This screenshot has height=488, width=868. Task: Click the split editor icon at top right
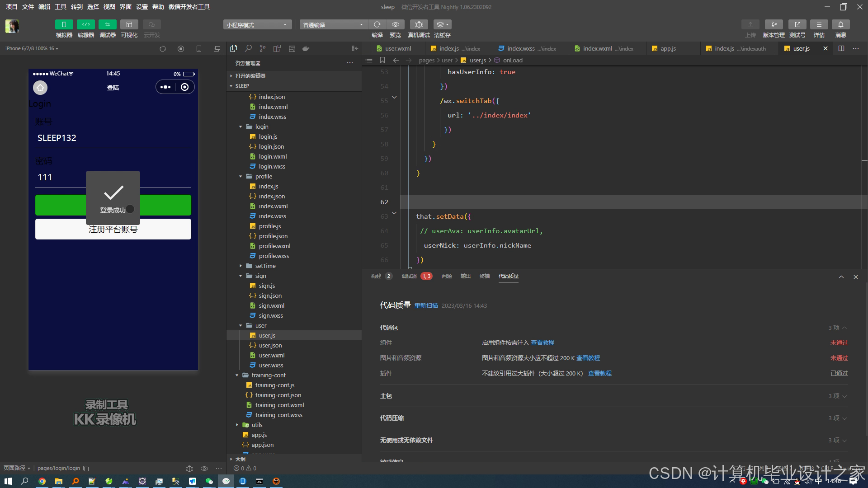(841, 48)
